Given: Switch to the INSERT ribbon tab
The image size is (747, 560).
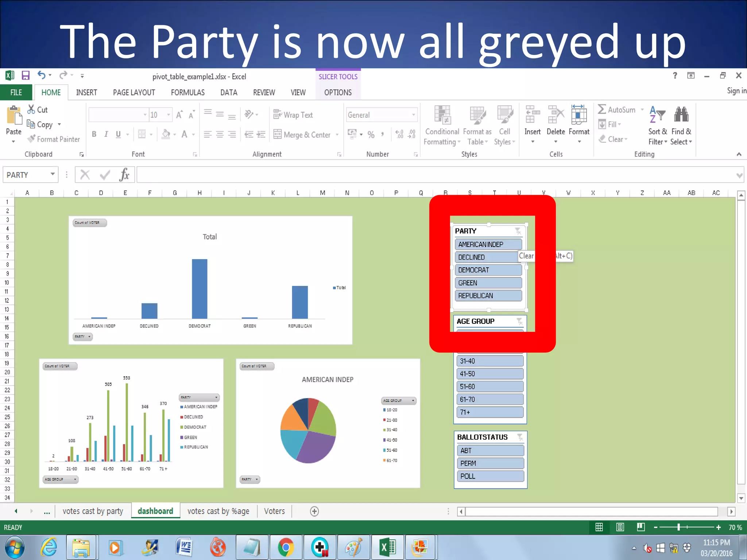Looking at the screenshot, I should (86, 93).
